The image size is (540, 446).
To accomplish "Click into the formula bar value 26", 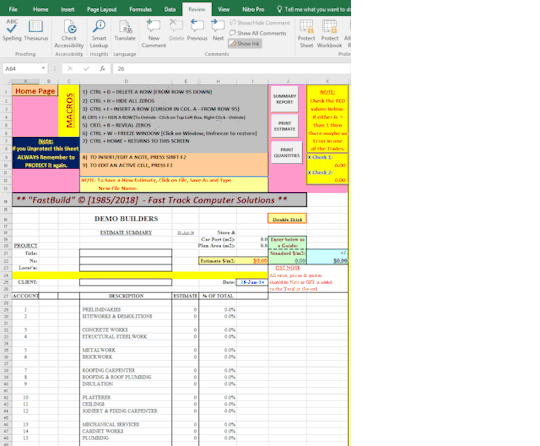I will click(x=231, y=69).
